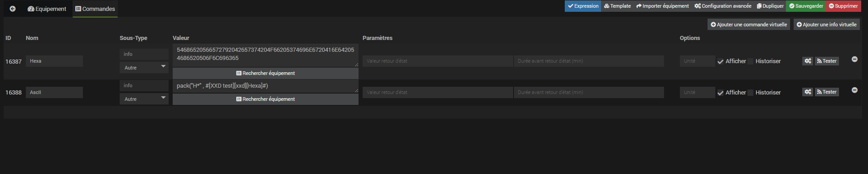Click the back arrow icon

pyautogui.click(x=13, y=9)
